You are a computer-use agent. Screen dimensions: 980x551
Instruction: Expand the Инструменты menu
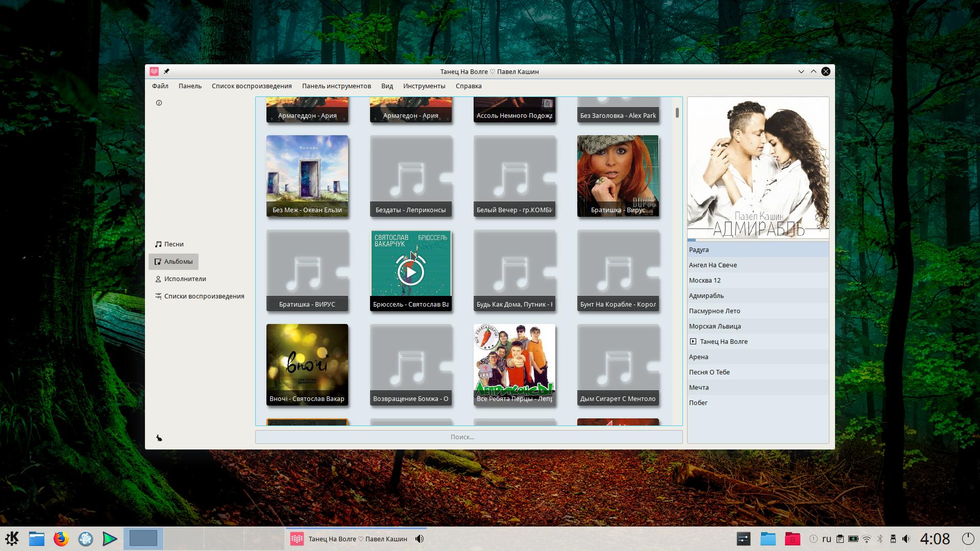pyautogui.click(x=424, y=86)
